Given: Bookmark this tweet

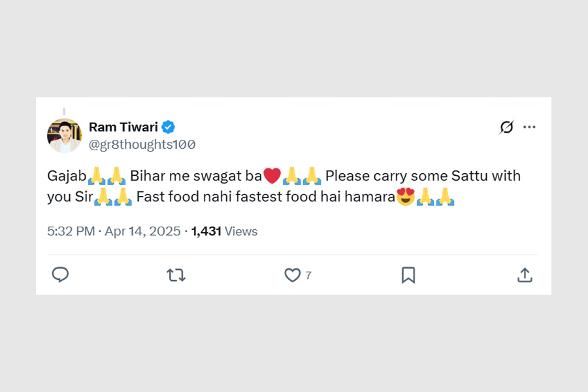Looking at the screenshot, I should click(x=408, y=275).
